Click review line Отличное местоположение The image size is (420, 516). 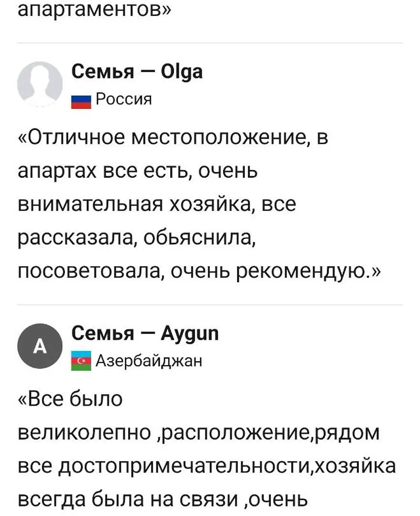(173, 137)
